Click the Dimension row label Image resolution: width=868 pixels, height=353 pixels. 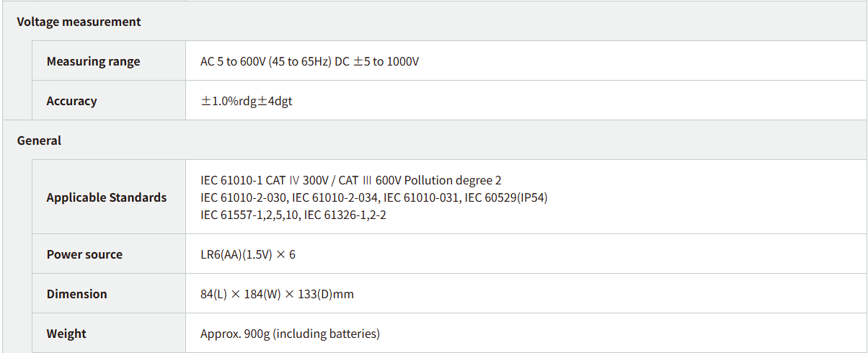(76, 294)
